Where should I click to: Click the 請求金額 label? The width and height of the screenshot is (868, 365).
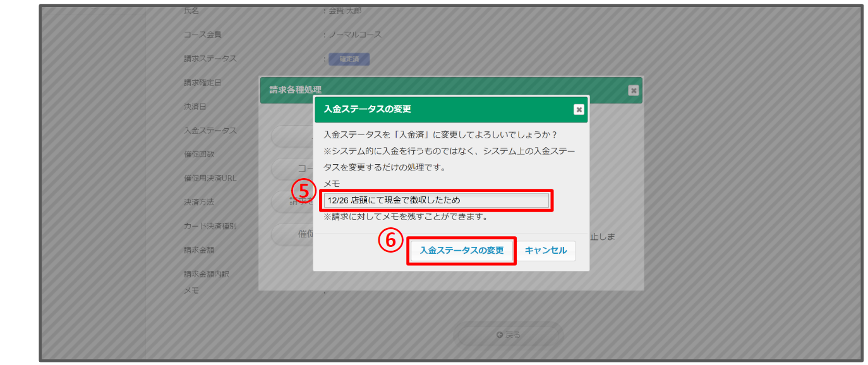pos(199,250)
